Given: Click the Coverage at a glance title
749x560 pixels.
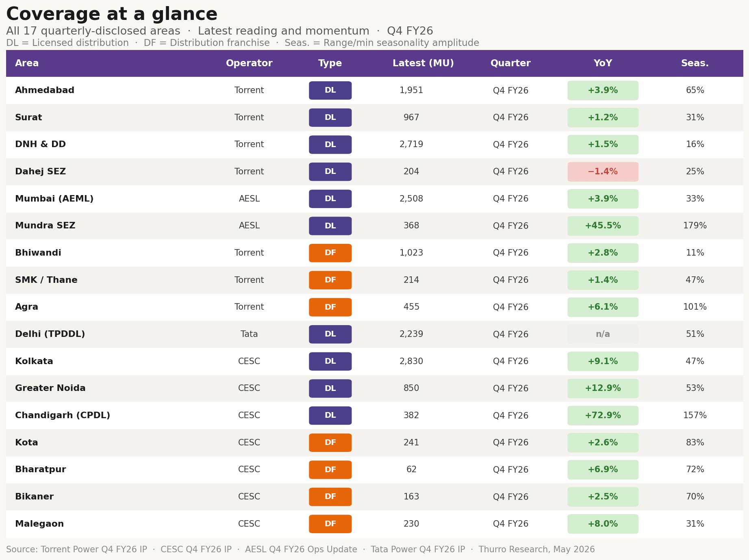Looking at the screenshot, I should point(112,14).
